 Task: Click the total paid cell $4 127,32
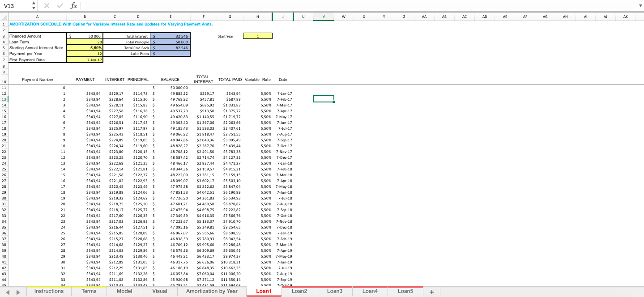coord(230,157)
